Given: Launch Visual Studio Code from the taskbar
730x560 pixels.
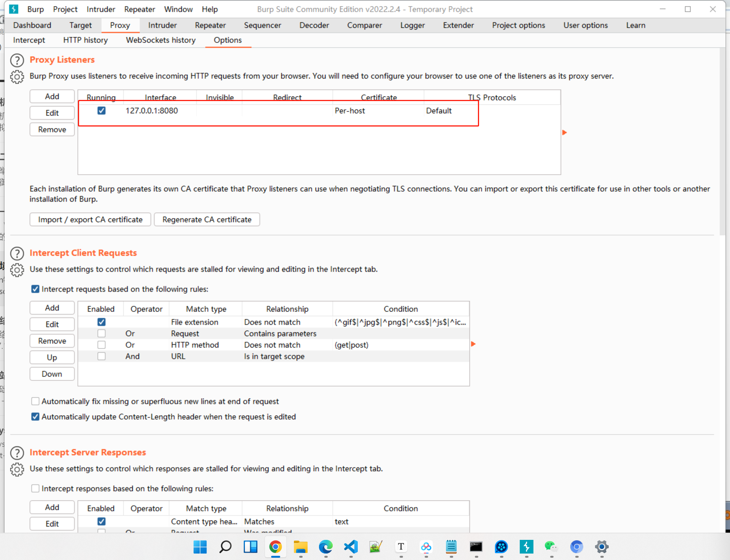Looking at the screenshot, I should point(351,547).
